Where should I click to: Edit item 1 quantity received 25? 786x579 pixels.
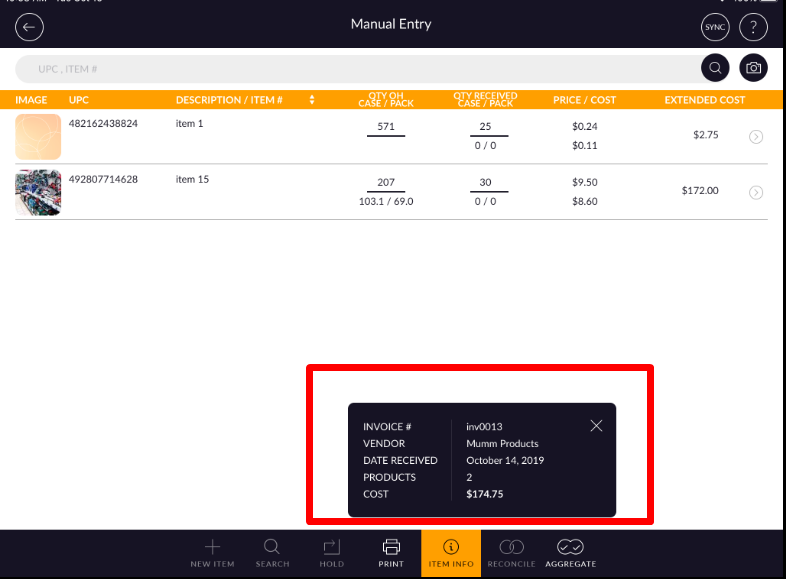(485, 127)
